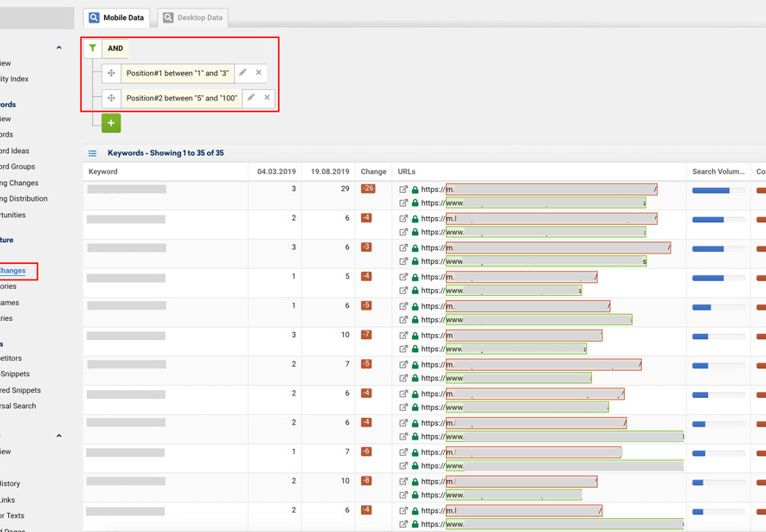This screenshot has height=532, width=766.
Task: Open the highlighted Changes sidebar link
Action: click(x=14, y=270)
